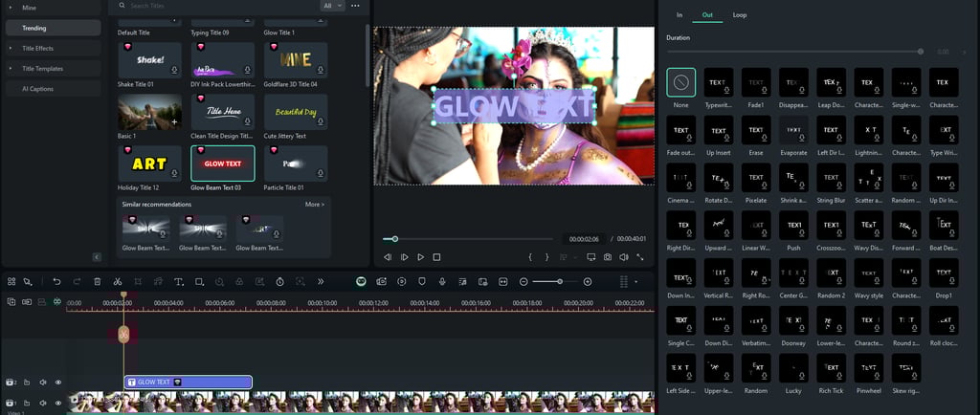980x415 pixels.
Task: Select AI Captions in the sidebar
Action: coord(38,89)
